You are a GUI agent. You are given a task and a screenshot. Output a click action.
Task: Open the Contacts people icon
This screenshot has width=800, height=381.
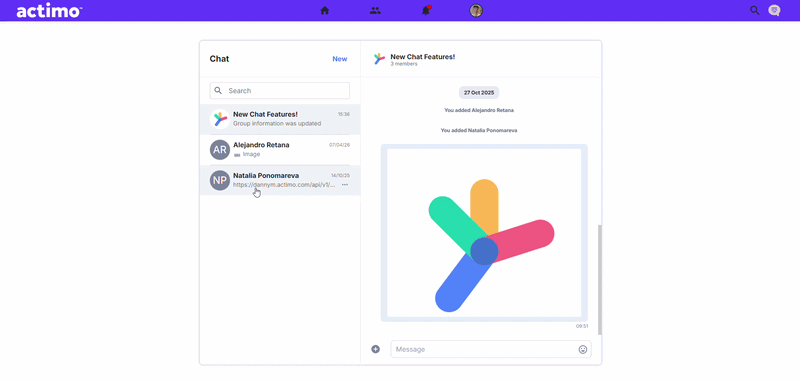coord(375,10)
